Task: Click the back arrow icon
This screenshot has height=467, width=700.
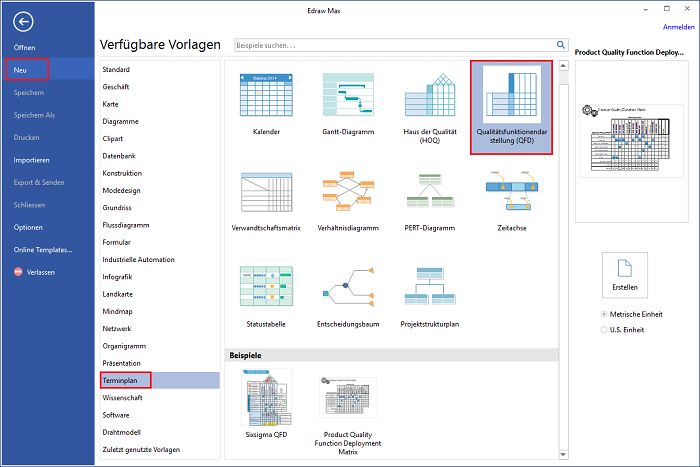Action: (x=23, y=21)
